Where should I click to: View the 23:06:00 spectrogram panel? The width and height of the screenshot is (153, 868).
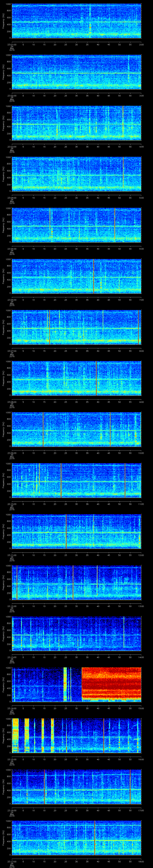coord(77,276)
